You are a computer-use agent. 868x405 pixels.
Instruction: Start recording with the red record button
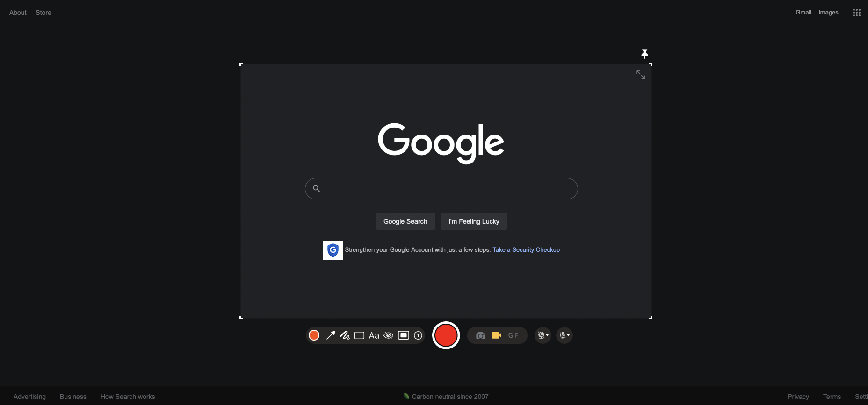click(446, 335)
